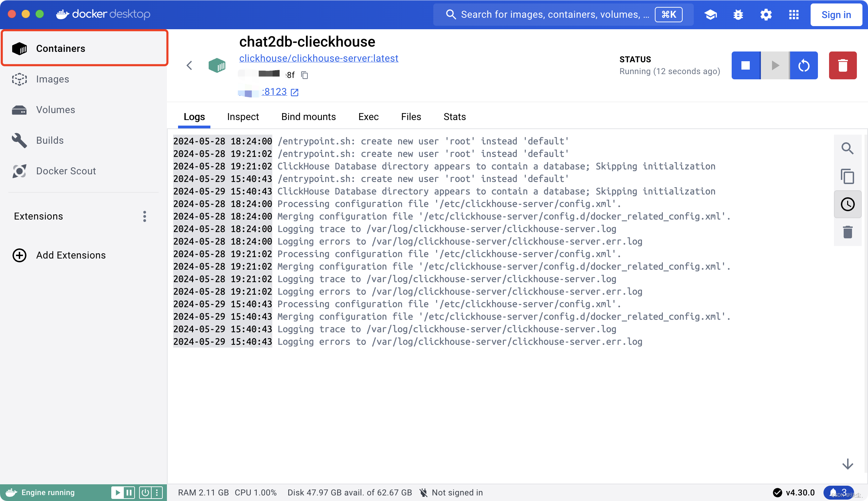Open the Exec tab

[x=369, y=117]
